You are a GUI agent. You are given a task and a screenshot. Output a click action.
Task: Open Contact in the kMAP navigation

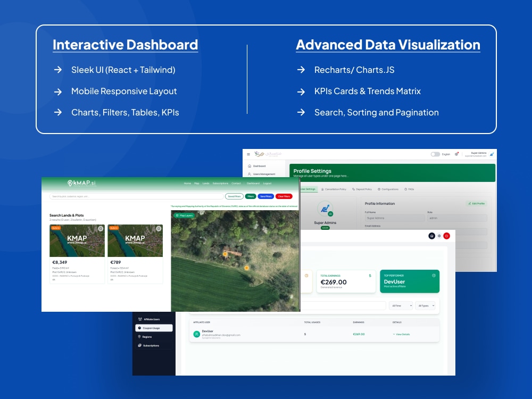click(236, 183)
